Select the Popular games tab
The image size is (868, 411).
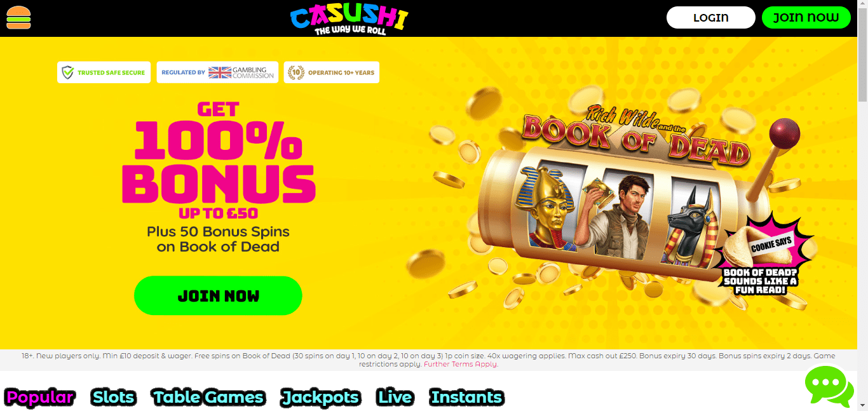pyautogui.click(x=40, y=398)
